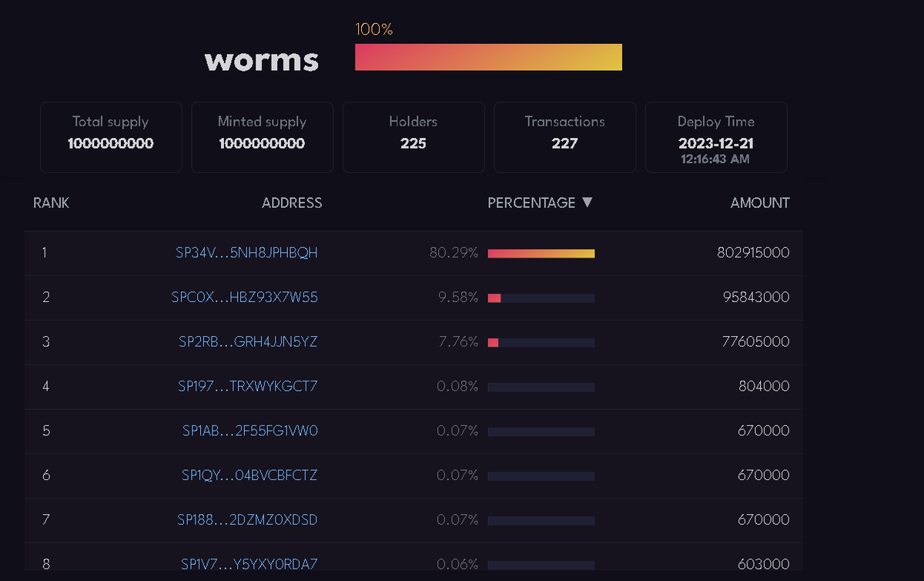Open address SP1QY...04BVCBFCTZ

coord(249,475)
